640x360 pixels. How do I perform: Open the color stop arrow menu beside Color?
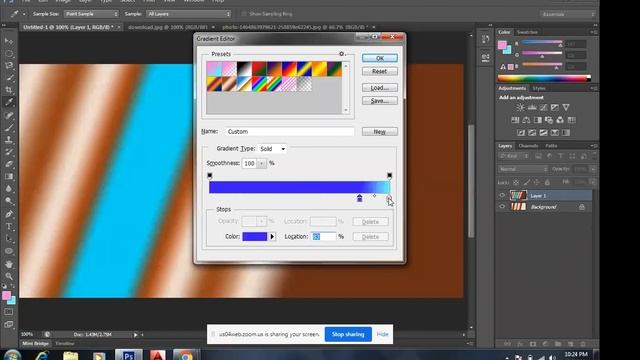pos(272,237)
